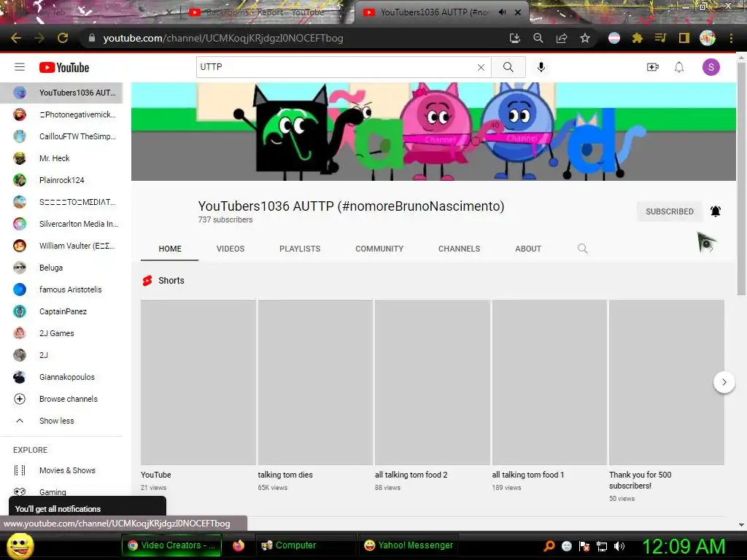Image resolution: width=747 pixels, height=560 pixels.
Task: Open Firefox from the taskbar
Action: [239, 545]
